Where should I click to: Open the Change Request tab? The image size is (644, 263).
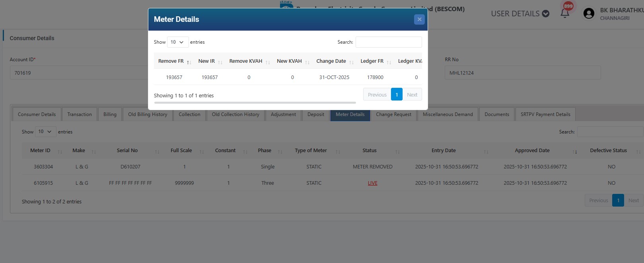tap(393, 114)
